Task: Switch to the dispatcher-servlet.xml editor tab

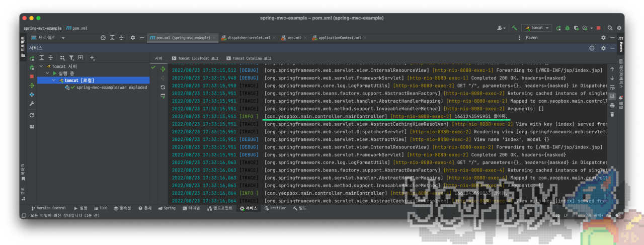Action: (249, 38)
